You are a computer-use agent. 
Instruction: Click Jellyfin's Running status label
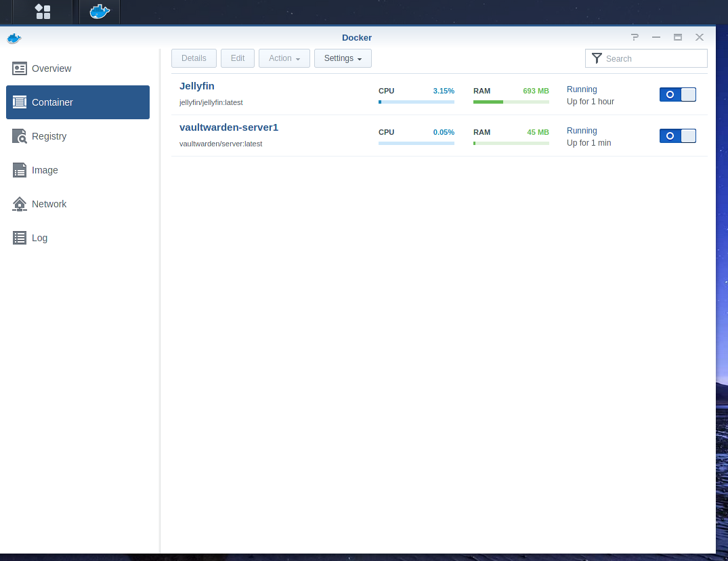[582, 89]
